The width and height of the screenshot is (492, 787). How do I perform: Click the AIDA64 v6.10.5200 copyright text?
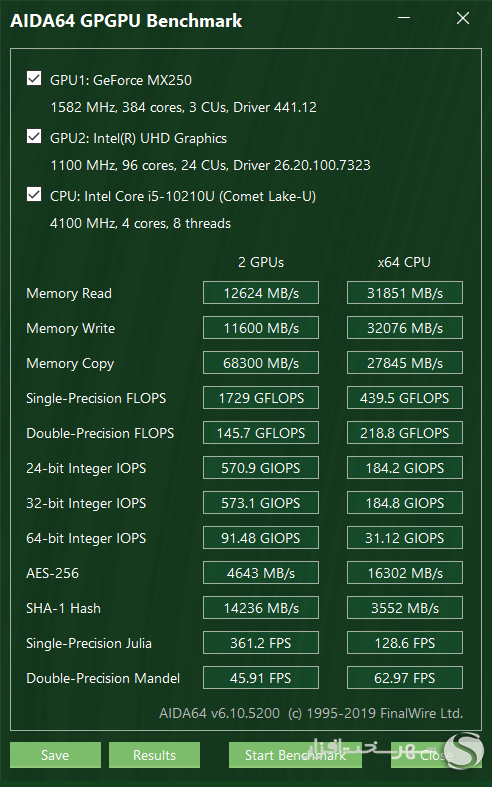(311, 713)
